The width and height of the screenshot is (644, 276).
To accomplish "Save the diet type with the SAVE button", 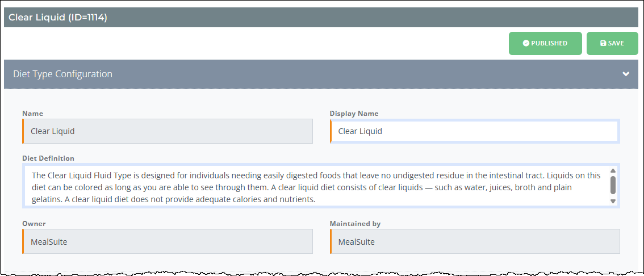I will pos(612,44).
